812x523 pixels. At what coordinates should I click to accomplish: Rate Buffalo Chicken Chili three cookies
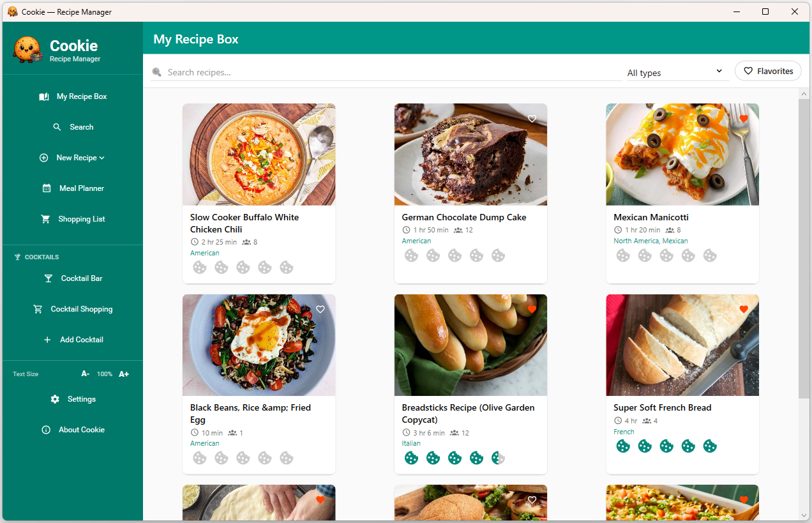coord(243,268)
